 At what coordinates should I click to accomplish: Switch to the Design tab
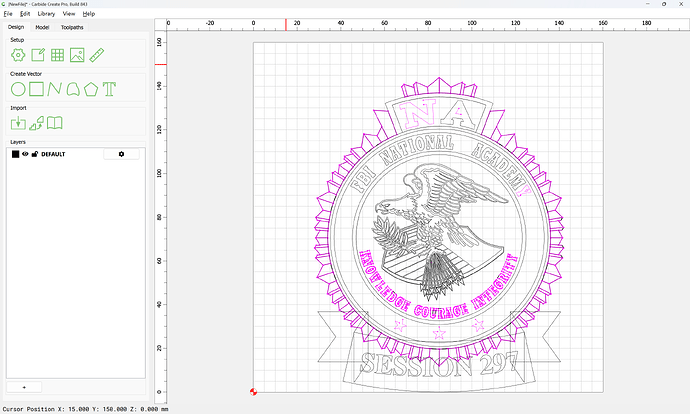pyautogui.click(x=16, y=27)
